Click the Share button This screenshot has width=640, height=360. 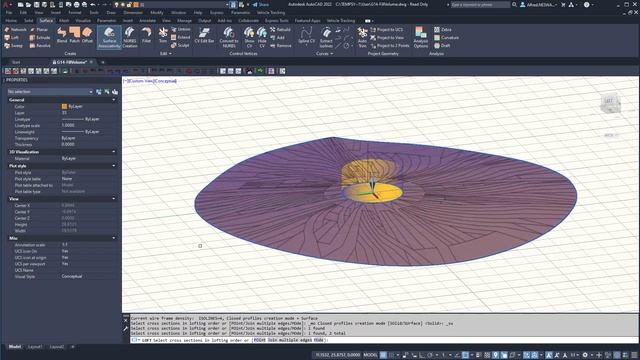coord(260,4)
